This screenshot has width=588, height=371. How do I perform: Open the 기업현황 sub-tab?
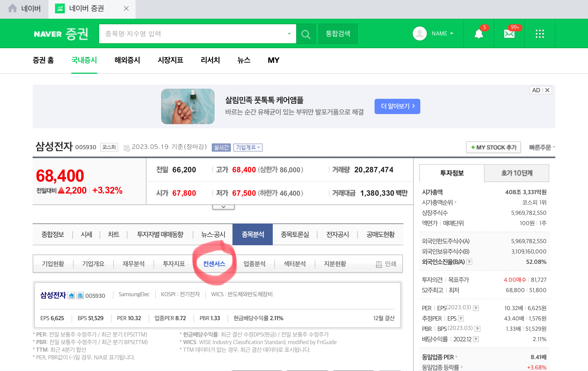[x=53, y=264]
